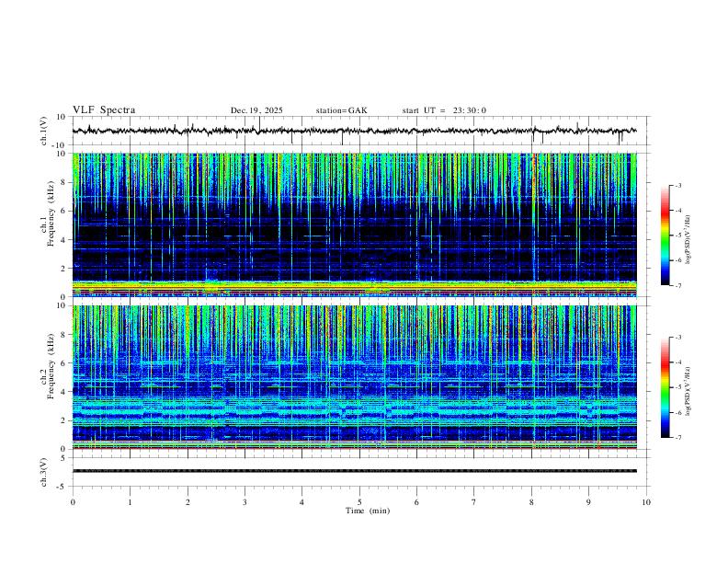
Task: Click the ch.3 flat voltage trace
Action: tap(355, 471)
